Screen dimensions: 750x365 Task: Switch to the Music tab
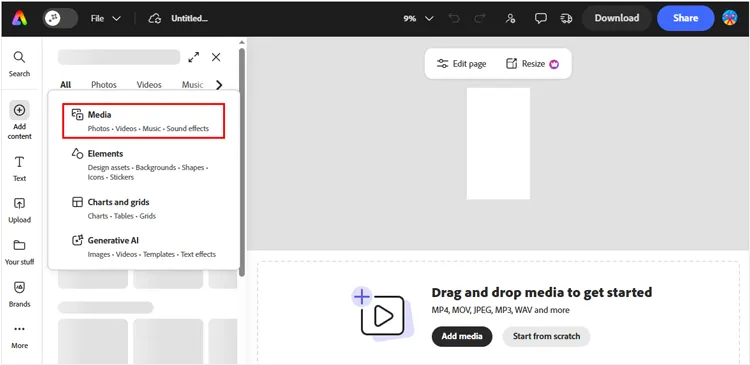(192, 85)
